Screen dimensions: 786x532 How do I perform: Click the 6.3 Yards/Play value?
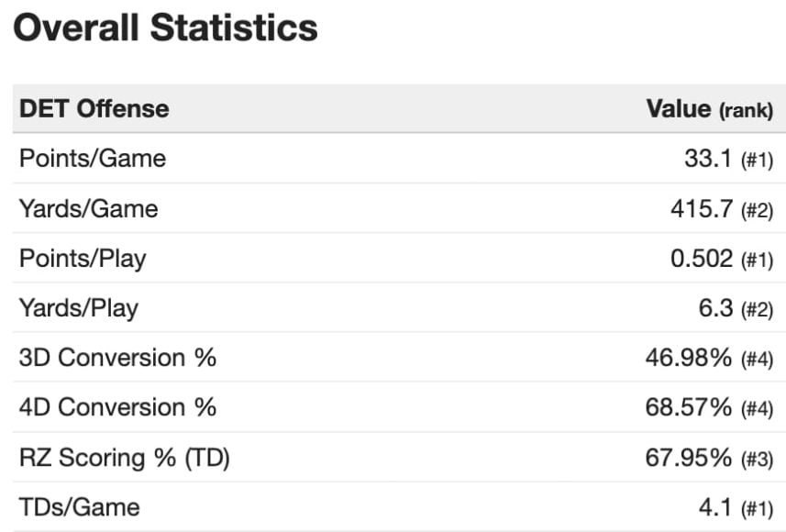(x=715, y=308)
